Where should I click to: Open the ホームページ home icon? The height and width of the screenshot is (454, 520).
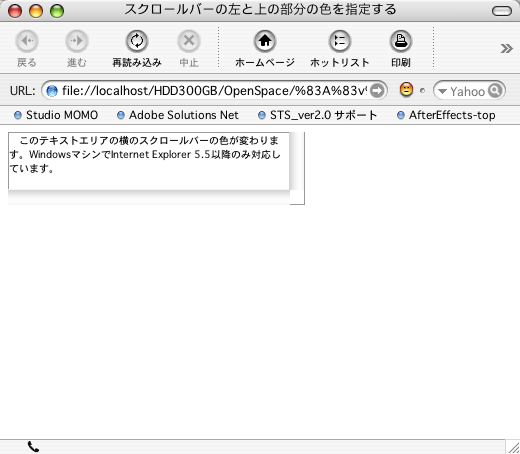click(265, 41)
